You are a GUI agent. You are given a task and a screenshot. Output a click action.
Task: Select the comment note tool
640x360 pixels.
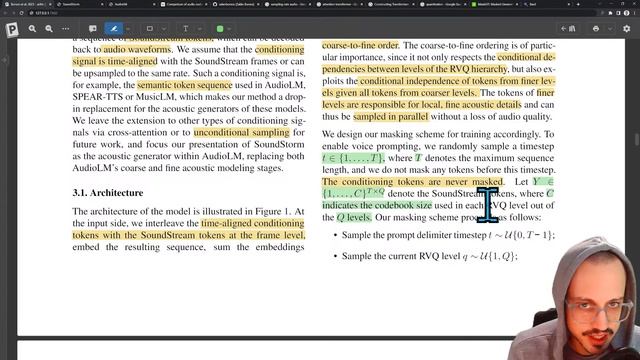tap(93, 29)
